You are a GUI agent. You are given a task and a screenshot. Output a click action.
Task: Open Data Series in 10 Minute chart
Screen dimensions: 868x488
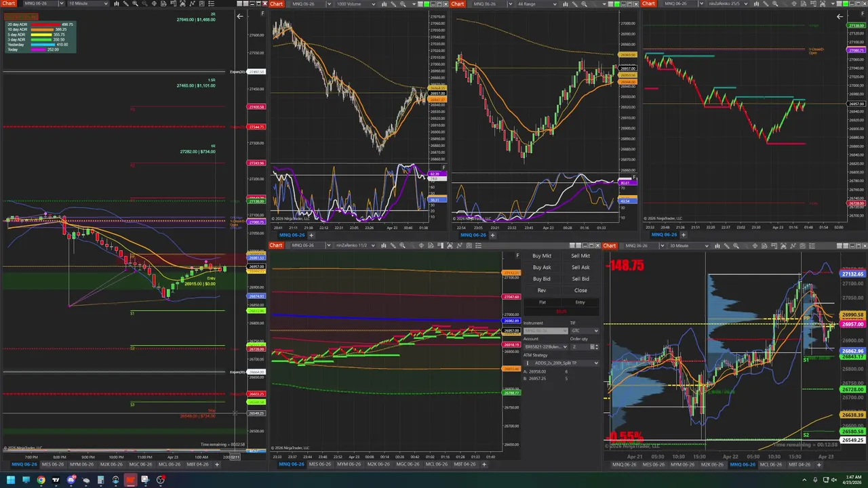(x=182, y=4)
